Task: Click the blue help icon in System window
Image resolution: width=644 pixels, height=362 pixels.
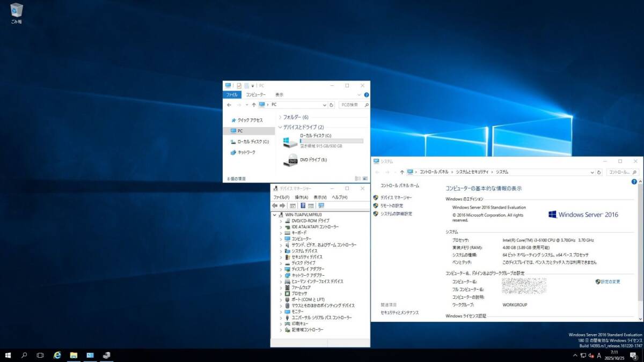Action: pos(634,182)
